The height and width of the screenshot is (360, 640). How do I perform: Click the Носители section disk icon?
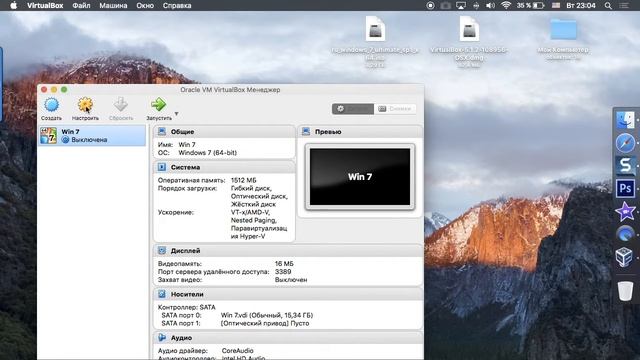[162, 294]
